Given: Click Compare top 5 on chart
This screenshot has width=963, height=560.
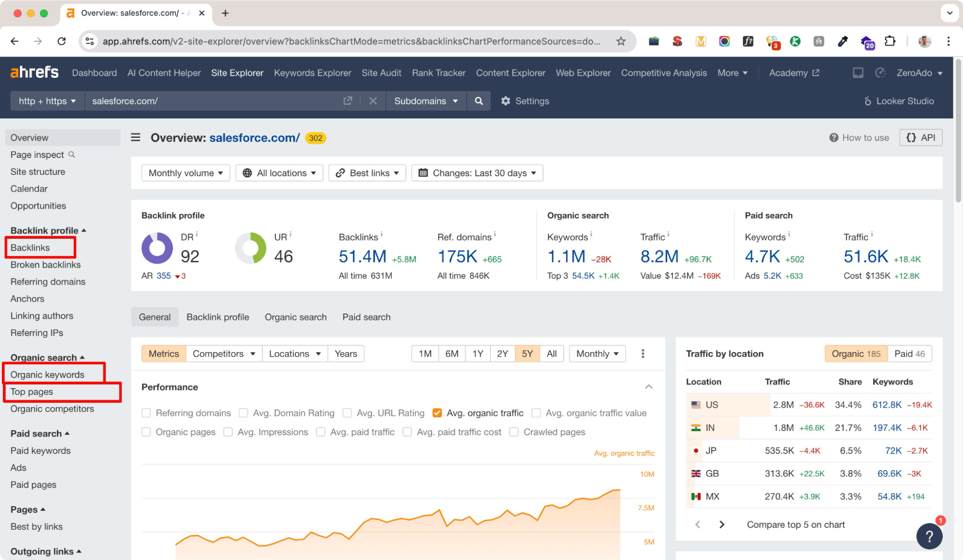Looking at the screenshot, I should click(796, 524).
